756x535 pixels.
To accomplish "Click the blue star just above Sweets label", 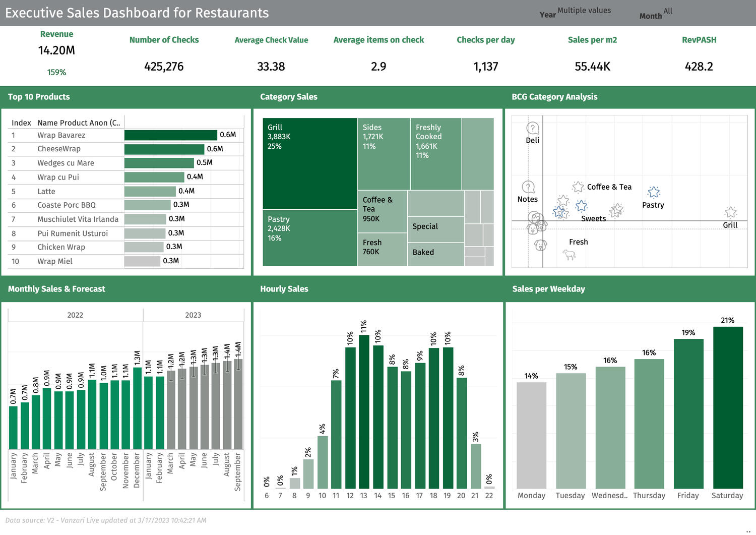I will coord(582,206).
